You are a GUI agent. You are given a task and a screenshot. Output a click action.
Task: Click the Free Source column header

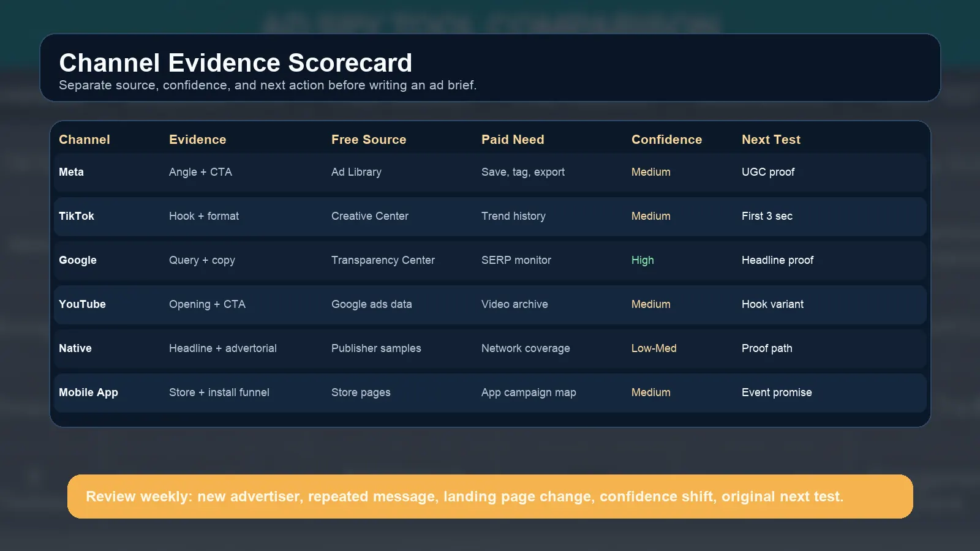pyautogui.click(x=368, y=140)
